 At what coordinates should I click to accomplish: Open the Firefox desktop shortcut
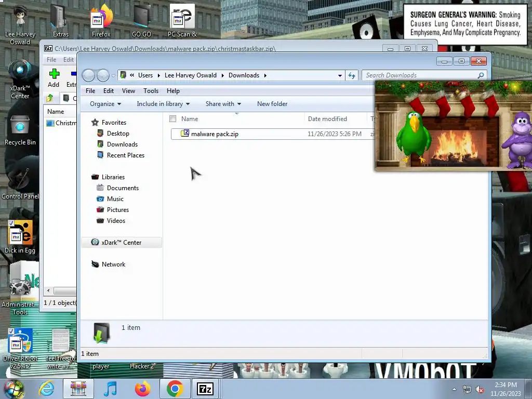(101, 20)
